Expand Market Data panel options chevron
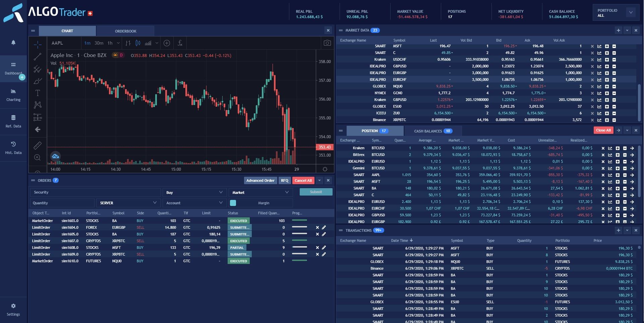 (x=627, y=30)
